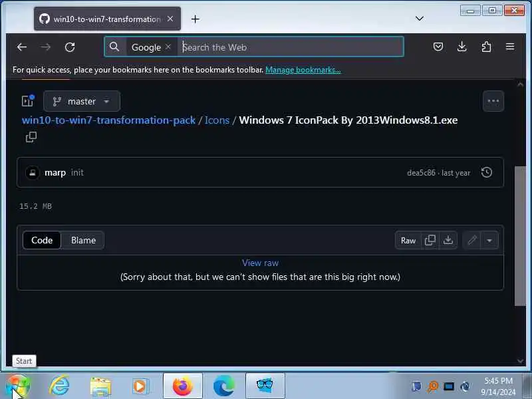Click the marp avatar image
Viewport: 532px width, 399px height.
(33, 173)
